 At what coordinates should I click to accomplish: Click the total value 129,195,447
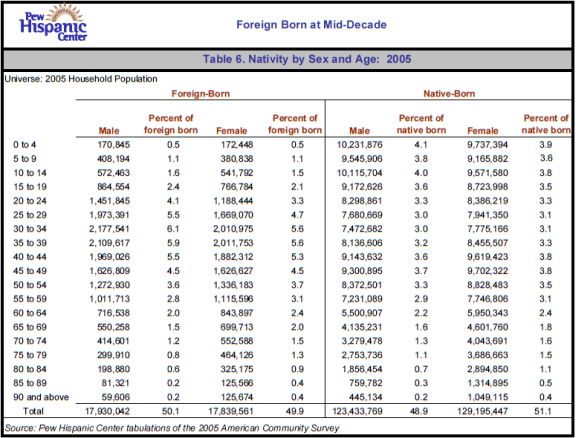(482, 411)
